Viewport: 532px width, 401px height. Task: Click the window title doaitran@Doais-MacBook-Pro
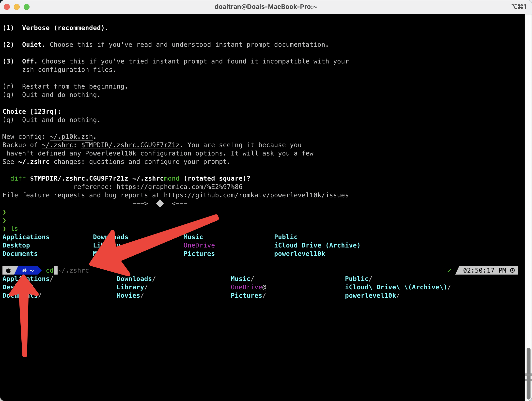(x=266, y=7)
